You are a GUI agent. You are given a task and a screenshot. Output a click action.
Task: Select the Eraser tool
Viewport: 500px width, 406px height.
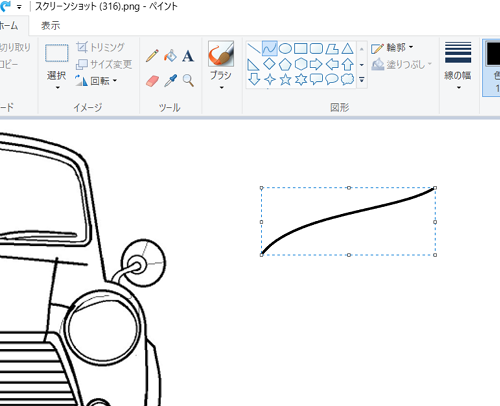[152, 81]
